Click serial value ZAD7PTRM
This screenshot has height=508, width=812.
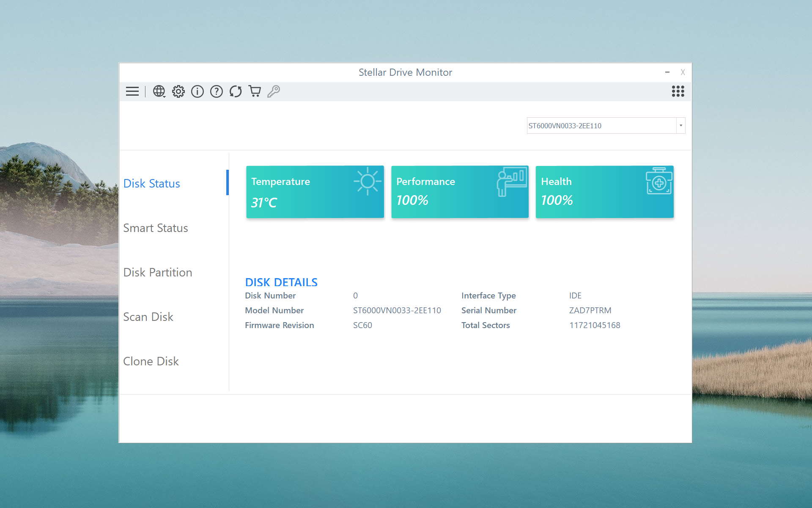click(590, 310)
